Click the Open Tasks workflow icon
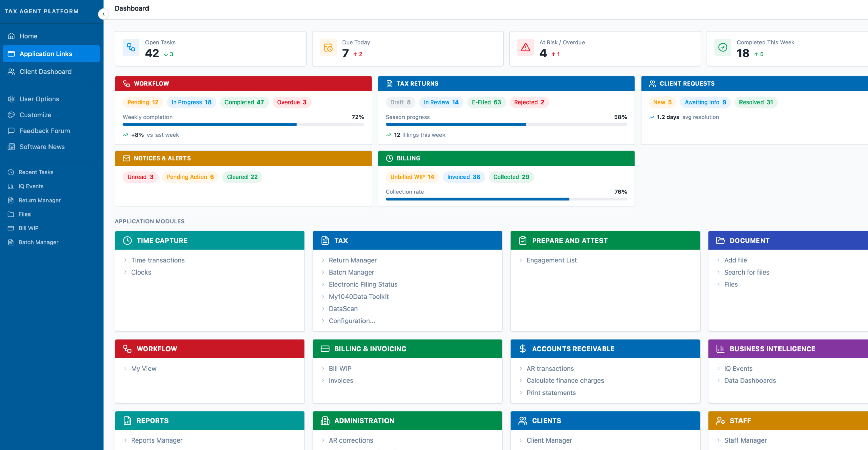This screenshot has width=868, height=450. click(131, 47)
